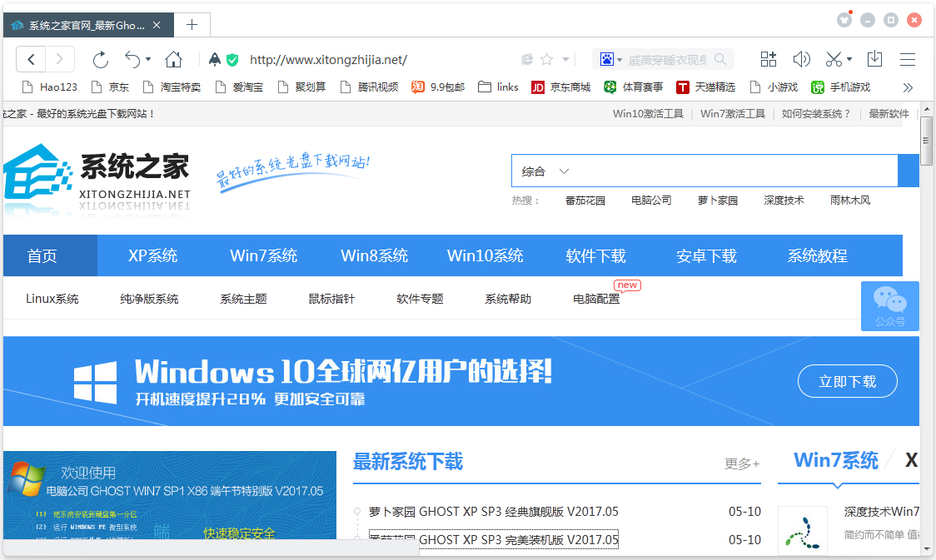Click the undo closed-tab arrow icon
The height and width of the screenshot is (560, 936).
(132, 59)
